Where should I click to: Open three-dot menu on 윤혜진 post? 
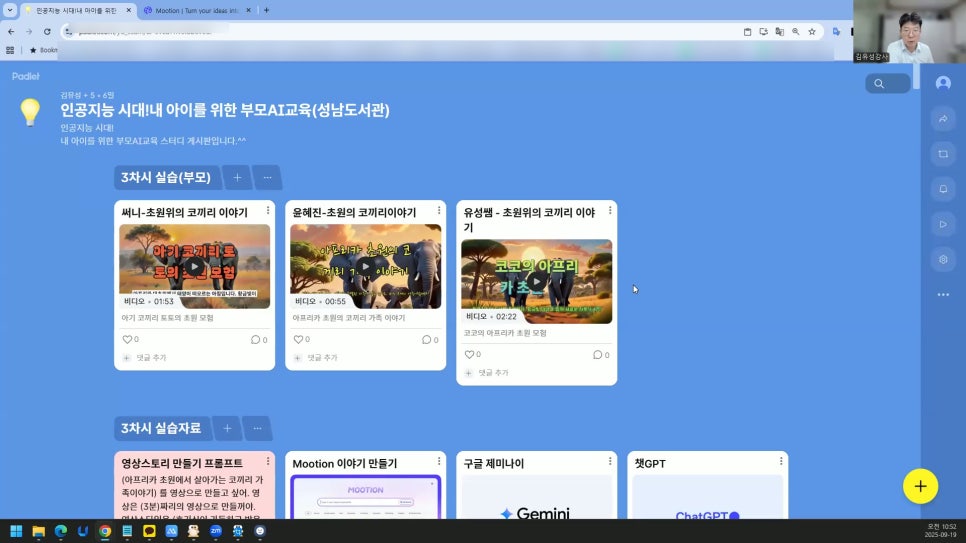coord(439,211)
